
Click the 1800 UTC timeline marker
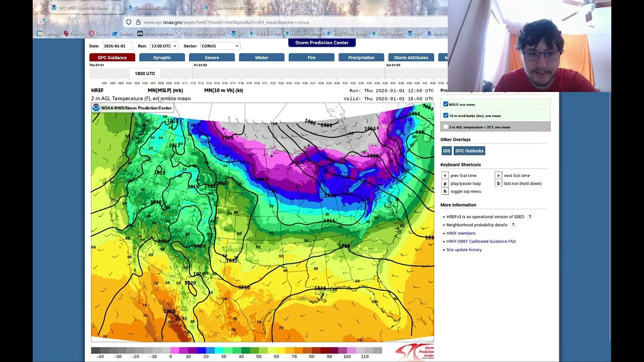(x=145, y=73)
